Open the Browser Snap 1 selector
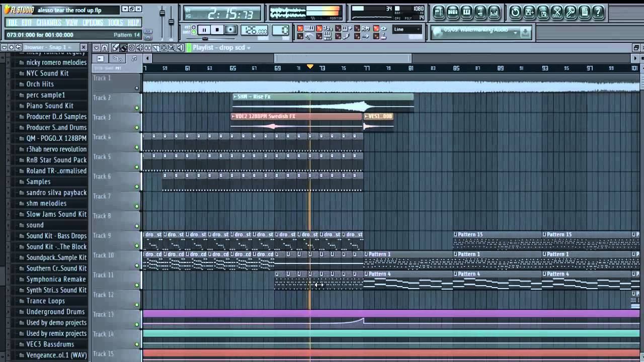Screen dimensions: 644x362 [x=48, y=47]
